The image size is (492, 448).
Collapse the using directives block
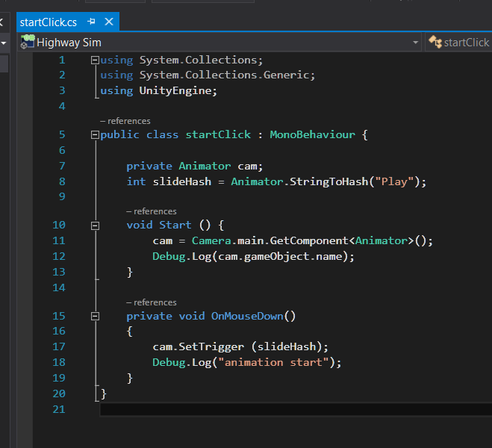[x=95, y=60]
